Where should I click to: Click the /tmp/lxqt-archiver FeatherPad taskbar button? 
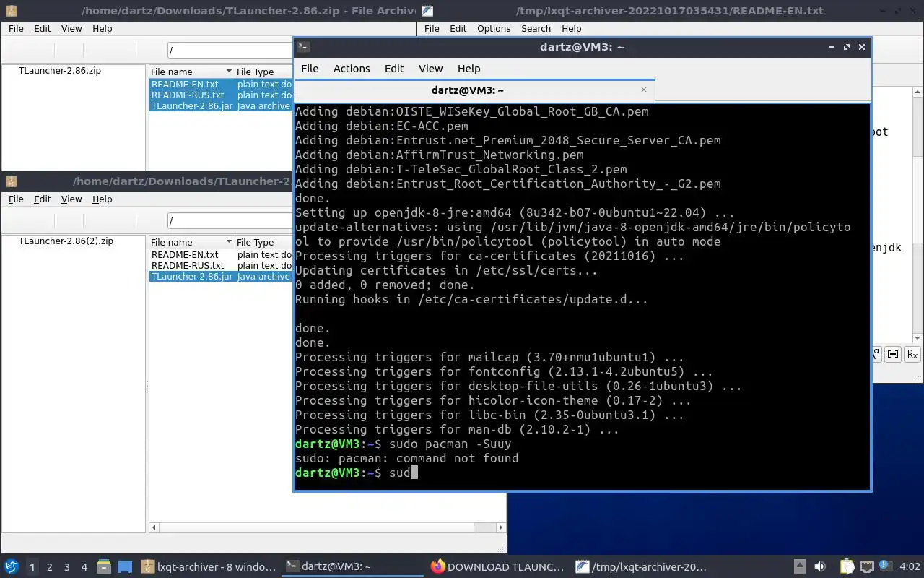(642, 567)
